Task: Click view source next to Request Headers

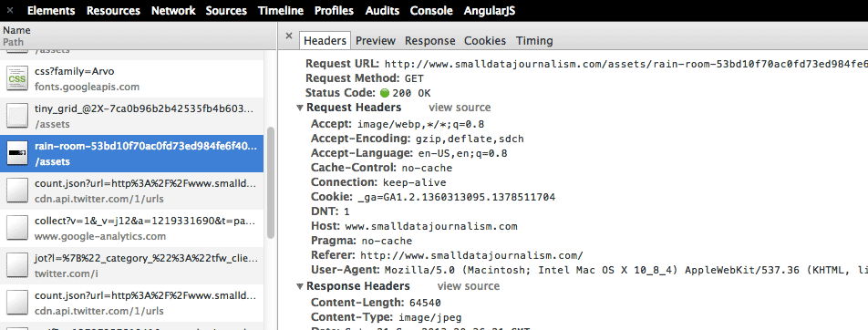Action: pyautogui.click(x=460, y=108)
